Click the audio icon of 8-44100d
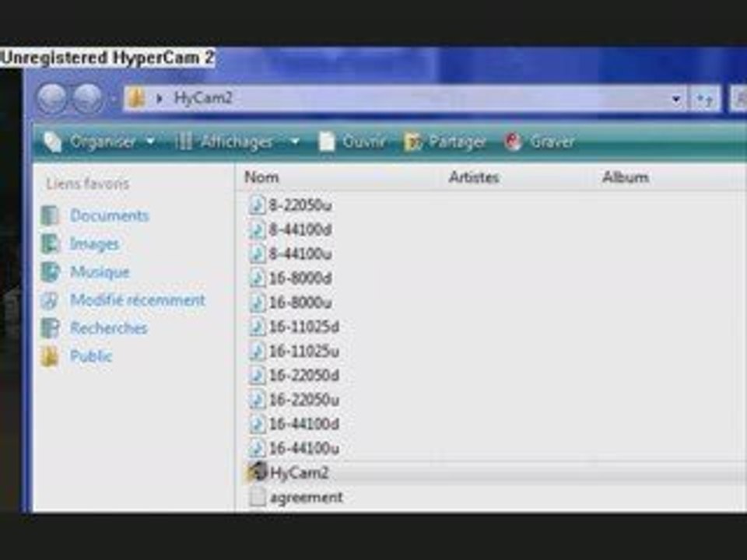 [258, 229]
